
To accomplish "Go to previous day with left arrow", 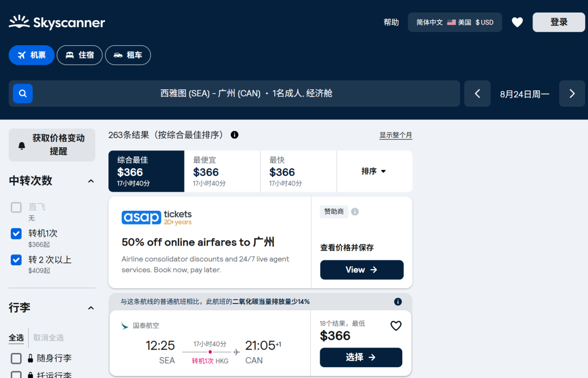I will [x=477, y=93].
